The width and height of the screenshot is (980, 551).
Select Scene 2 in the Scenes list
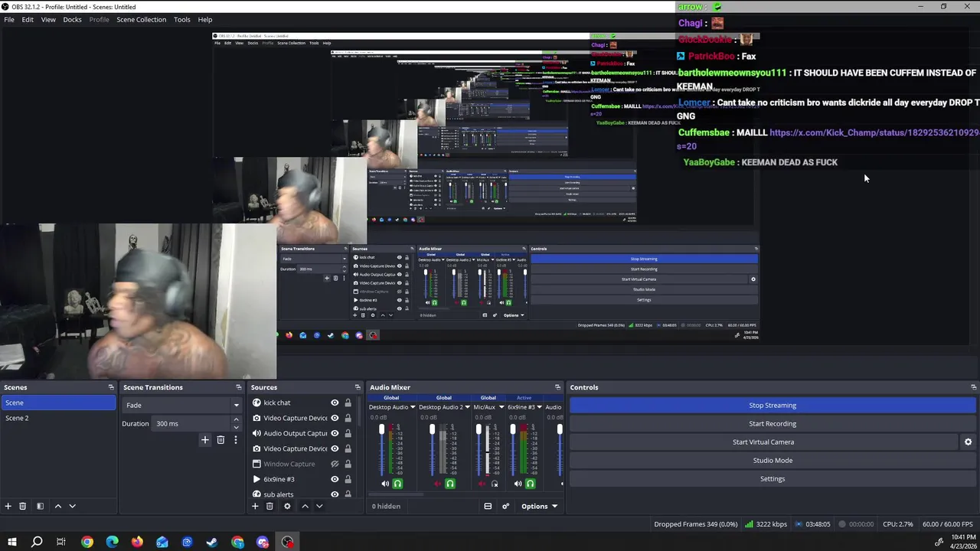[58, 418]
